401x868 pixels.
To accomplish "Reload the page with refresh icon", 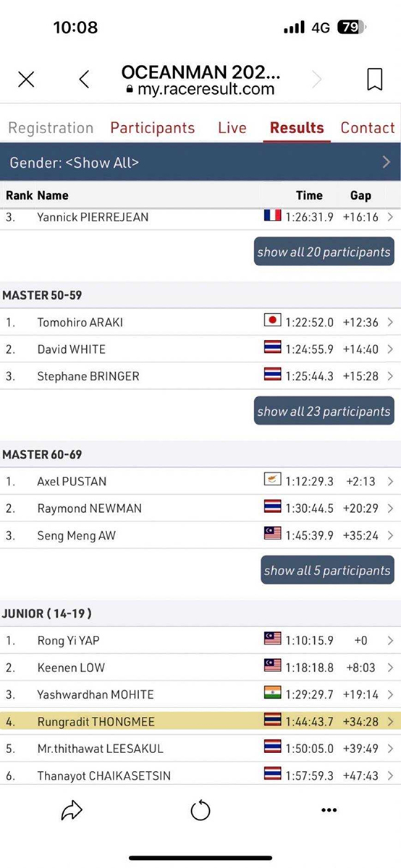I will point(200,811).
